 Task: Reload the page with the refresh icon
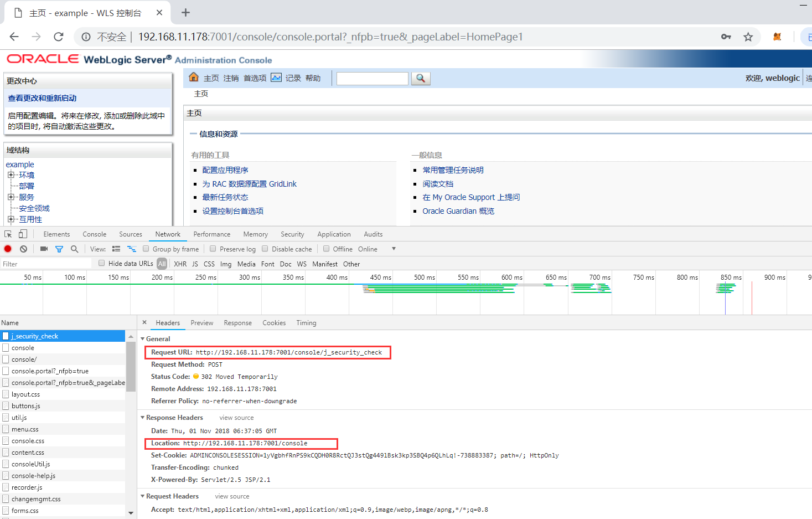click(59, 37)
